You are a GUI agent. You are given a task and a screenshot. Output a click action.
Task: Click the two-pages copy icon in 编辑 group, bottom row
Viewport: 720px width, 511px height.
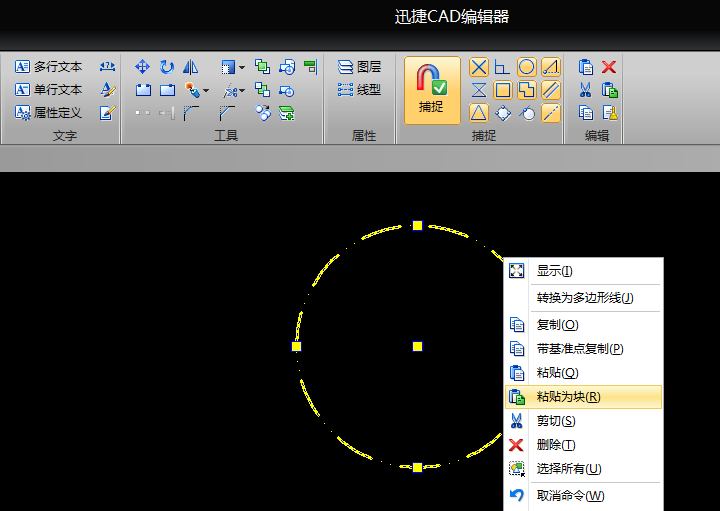point(585,112)
